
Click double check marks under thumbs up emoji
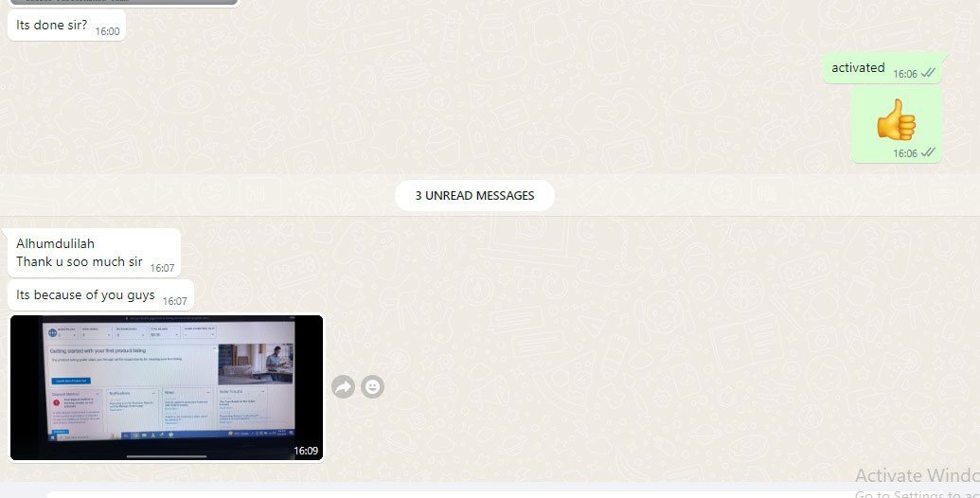929,152
